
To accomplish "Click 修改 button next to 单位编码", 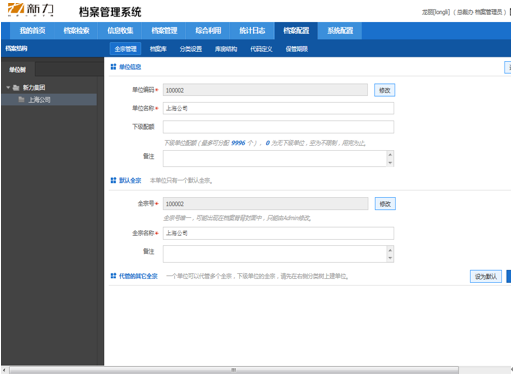I will pos(385,90).
